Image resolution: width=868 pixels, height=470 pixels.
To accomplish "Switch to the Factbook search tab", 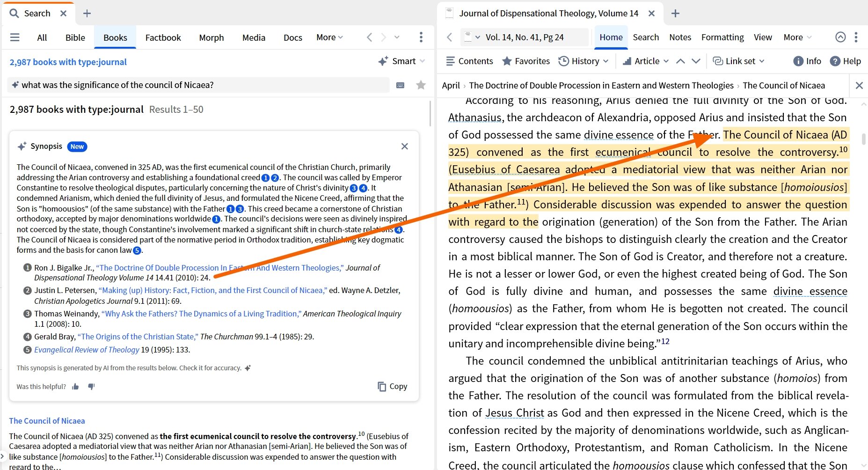I will pyautogui.click(x=163, y=37).
